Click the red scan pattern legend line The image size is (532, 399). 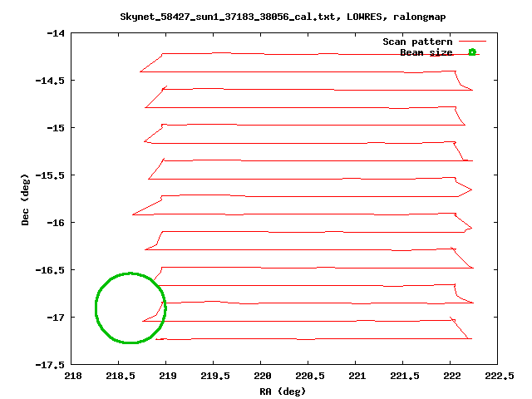tap(473, 42)
